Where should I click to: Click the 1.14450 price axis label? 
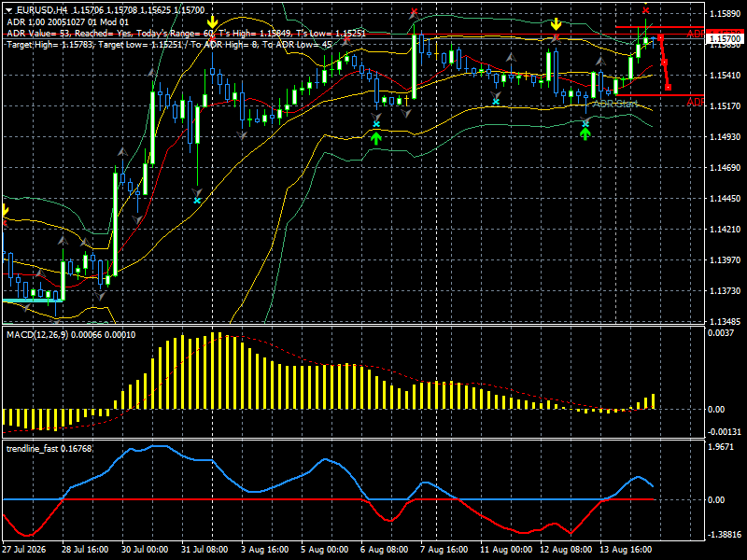click(726, 199)
